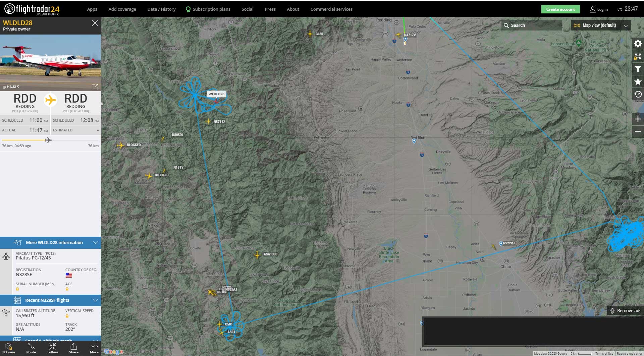
Task: Open Map view (default) dropdown
Action: tap(601, 25)
